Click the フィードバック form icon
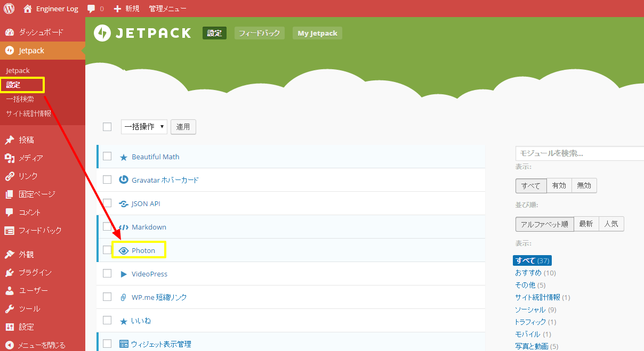Screen dimensions: 644x351 (10, 231)
